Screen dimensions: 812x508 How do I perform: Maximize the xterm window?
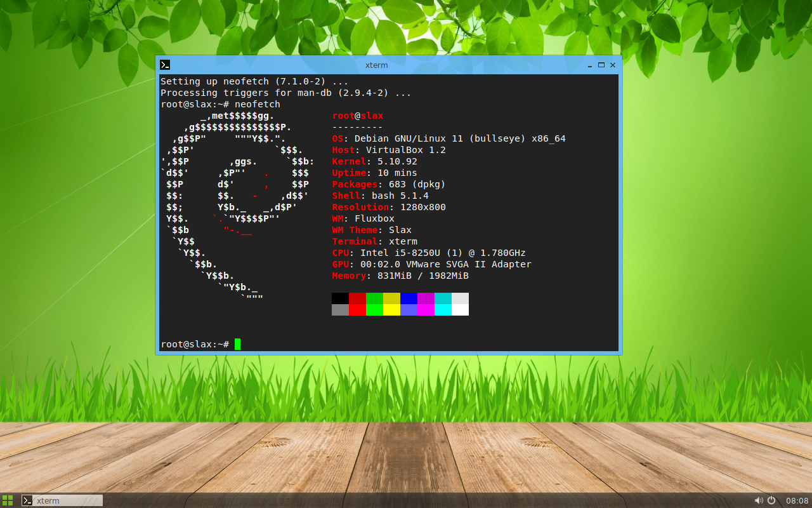601,64
